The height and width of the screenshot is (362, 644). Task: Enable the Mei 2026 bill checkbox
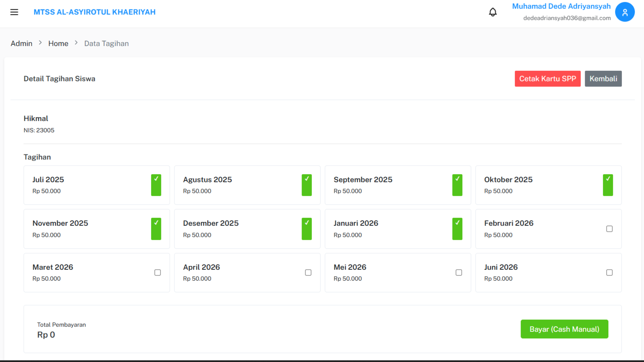coord(459,273)
